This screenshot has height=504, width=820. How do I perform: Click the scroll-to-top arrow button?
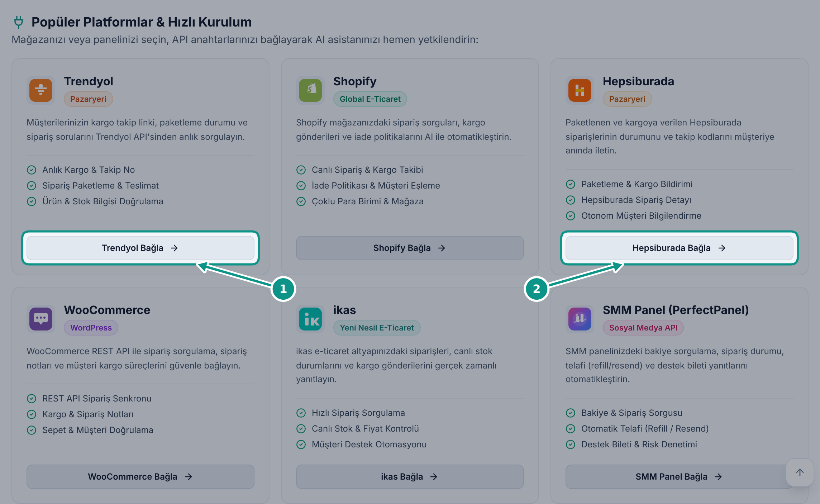point(800,472)
